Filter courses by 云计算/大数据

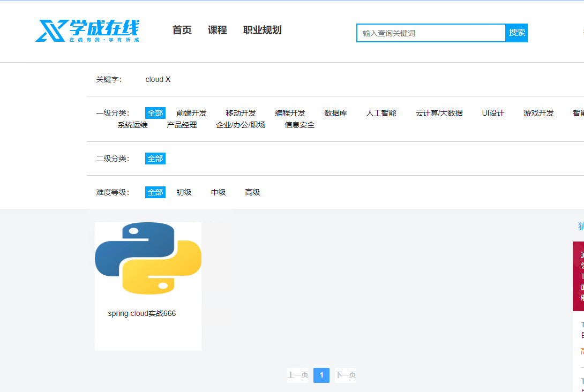pyautogui.click(x=439, y=113)
